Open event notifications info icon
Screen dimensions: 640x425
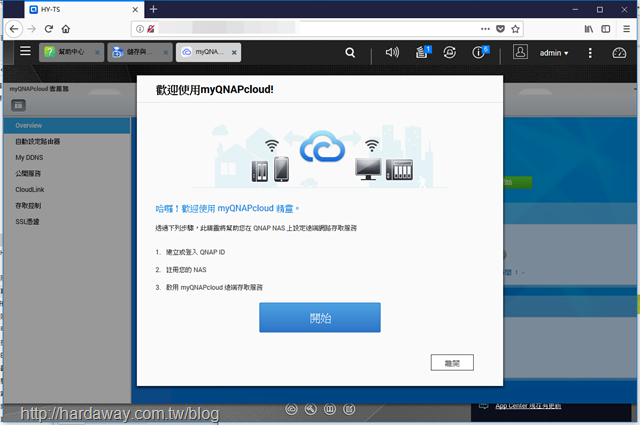(x=480, y=52)
